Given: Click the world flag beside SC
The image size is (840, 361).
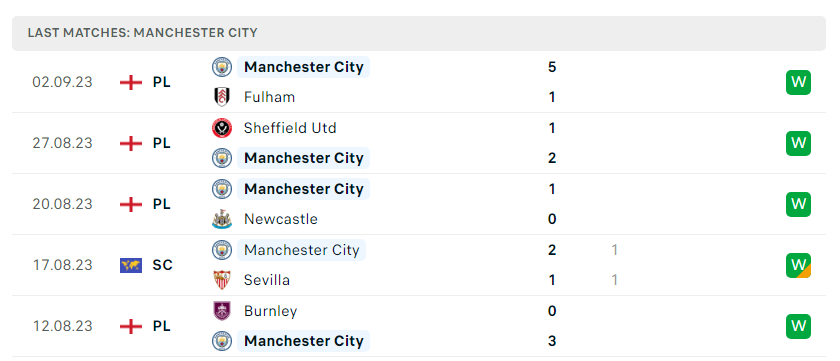Looking at the screenshot, I should click(x=131, y=265).
